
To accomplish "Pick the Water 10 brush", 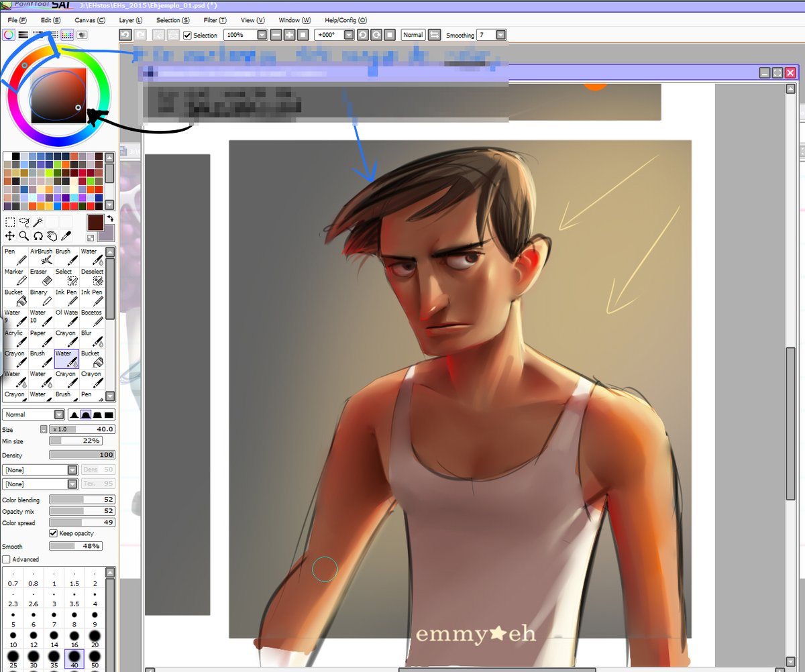I will pyautogui.click(x=41, y=318).
